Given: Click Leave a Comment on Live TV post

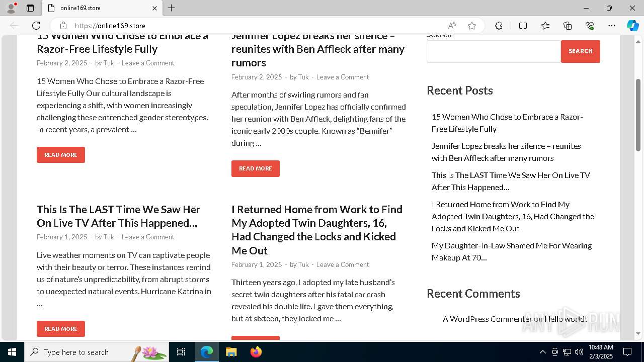Looking at the screenshot, I should 148,237.
